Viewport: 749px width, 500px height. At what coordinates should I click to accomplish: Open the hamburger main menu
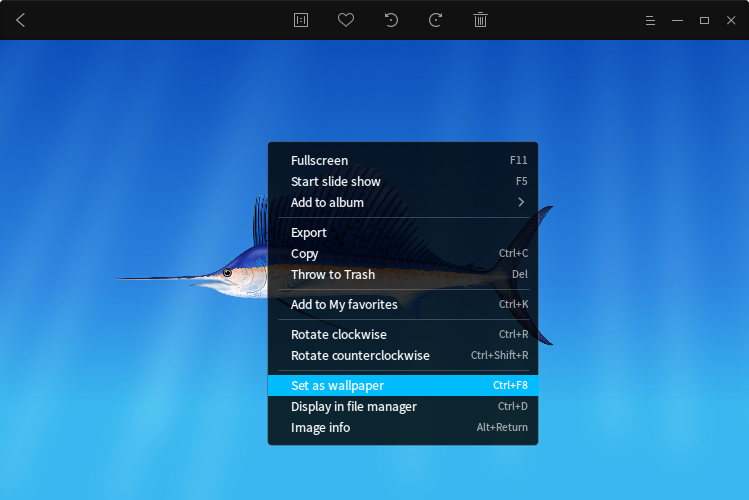point(650,21)
